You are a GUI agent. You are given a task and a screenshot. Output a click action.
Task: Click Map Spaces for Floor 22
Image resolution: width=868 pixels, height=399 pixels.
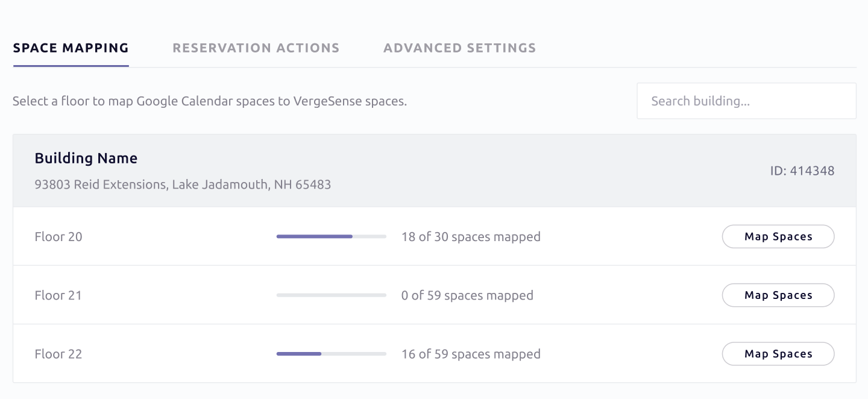coord(778,354)
